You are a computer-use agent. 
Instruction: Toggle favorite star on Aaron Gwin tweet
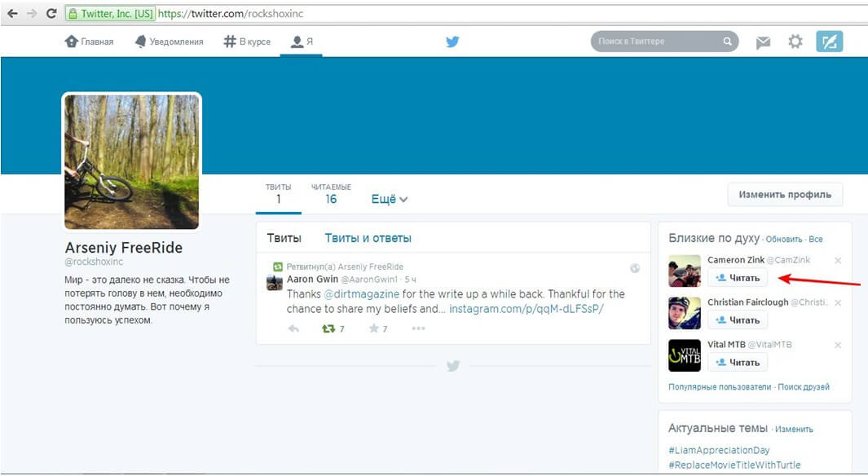click(x=374, y=328)
